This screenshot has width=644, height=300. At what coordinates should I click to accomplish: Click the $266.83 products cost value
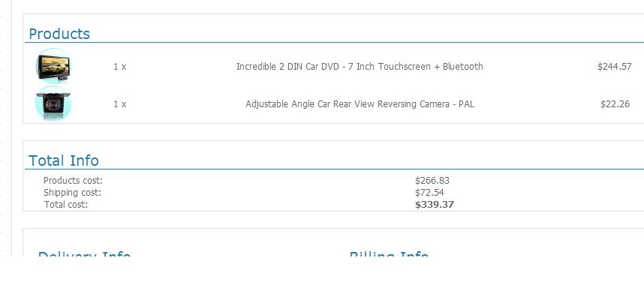click(432, 181)
